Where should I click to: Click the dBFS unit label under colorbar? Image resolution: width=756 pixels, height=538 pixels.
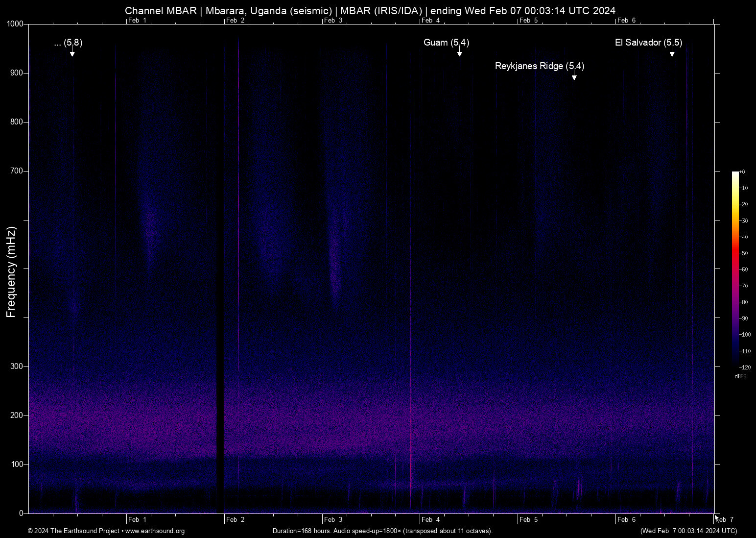point(740,376)
